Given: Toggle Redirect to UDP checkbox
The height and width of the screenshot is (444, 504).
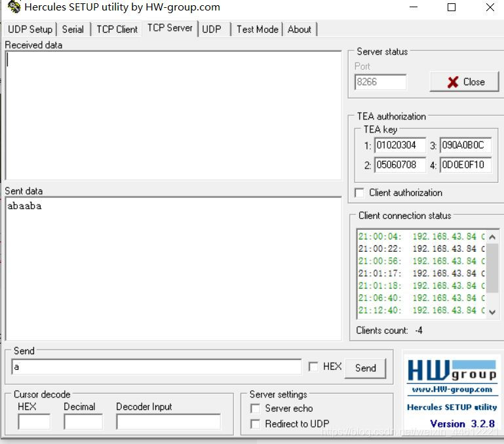Looking at the screenshot, I should click(255, 424).
